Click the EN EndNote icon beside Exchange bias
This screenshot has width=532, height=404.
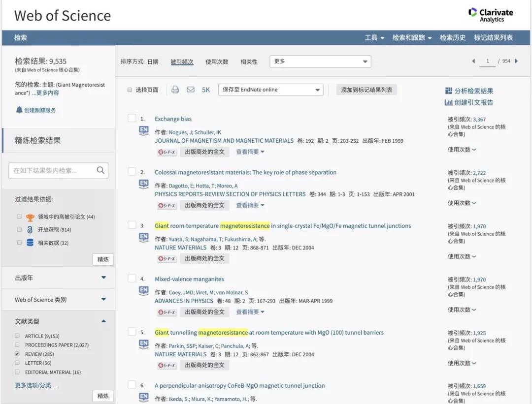[x=143, y=130]
